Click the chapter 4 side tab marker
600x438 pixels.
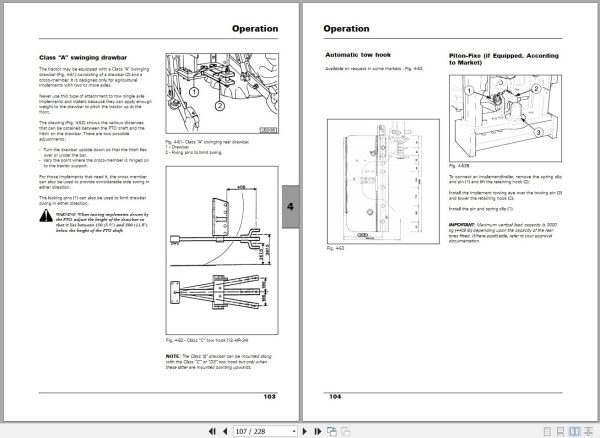pyautogui.click(x=290, y=207)
